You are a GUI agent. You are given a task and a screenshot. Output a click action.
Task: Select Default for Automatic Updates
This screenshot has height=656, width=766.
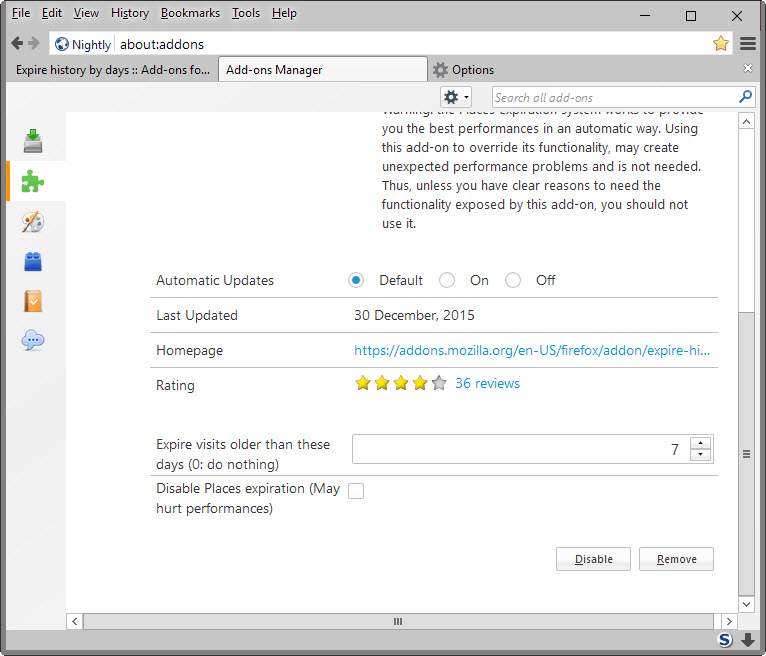(x=356, y=280)
